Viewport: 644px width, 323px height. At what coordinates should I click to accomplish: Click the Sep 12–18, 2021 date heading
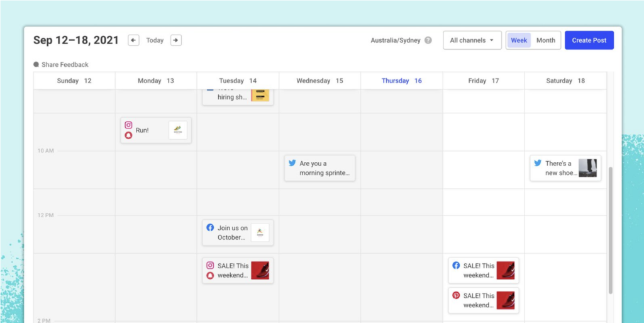point(76,40)
